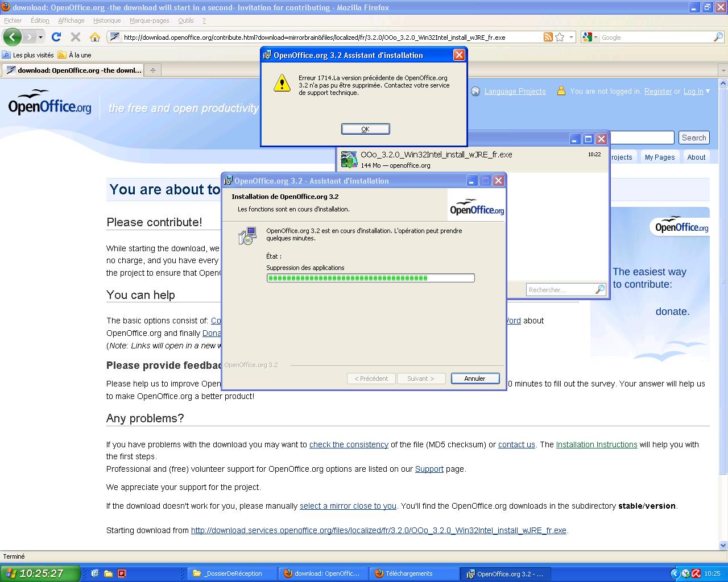Image resolution: width=728 pixels, height=582 pixels.
Task: Open the 'contact us' link
Action: click(516, 444)
